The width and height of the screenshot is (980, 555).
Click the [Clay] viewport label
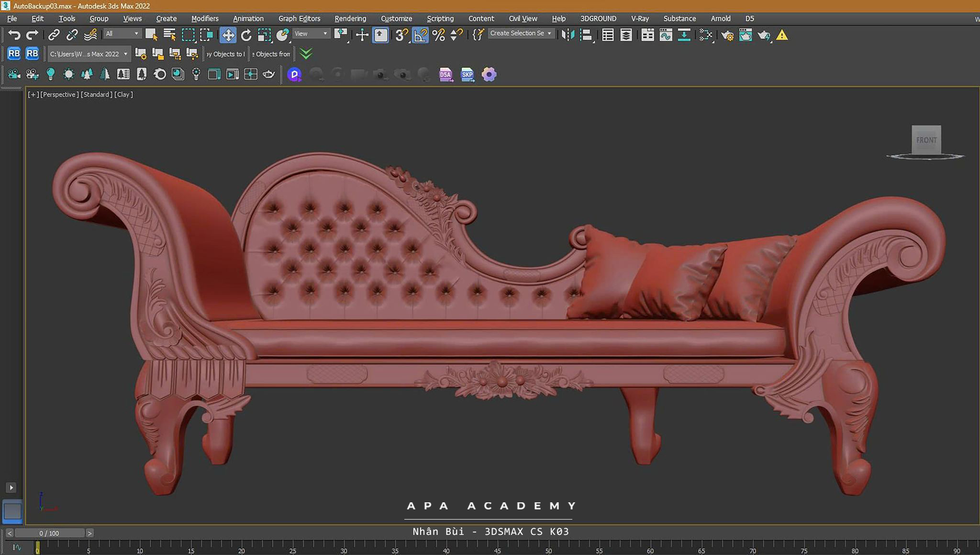(x=123, y=94)
